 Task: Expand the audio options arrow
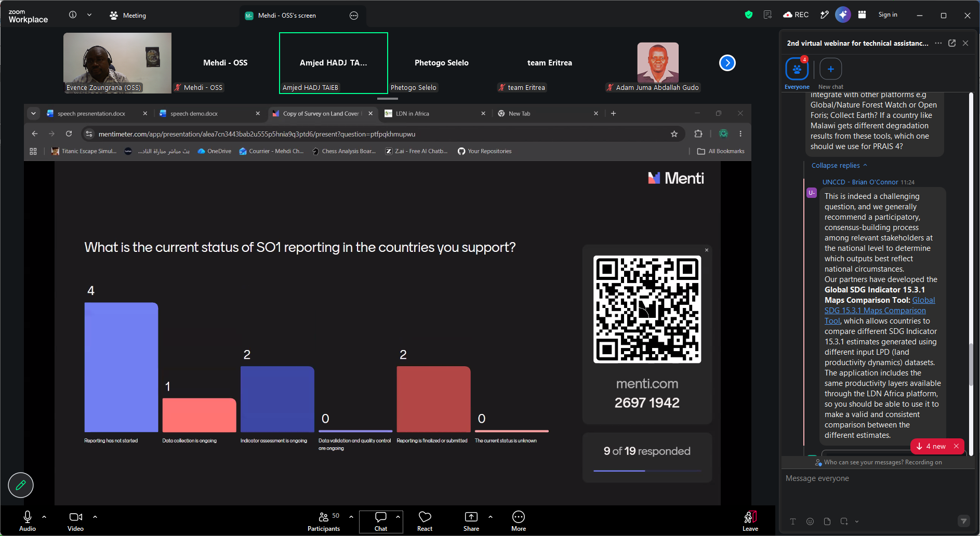44,517
